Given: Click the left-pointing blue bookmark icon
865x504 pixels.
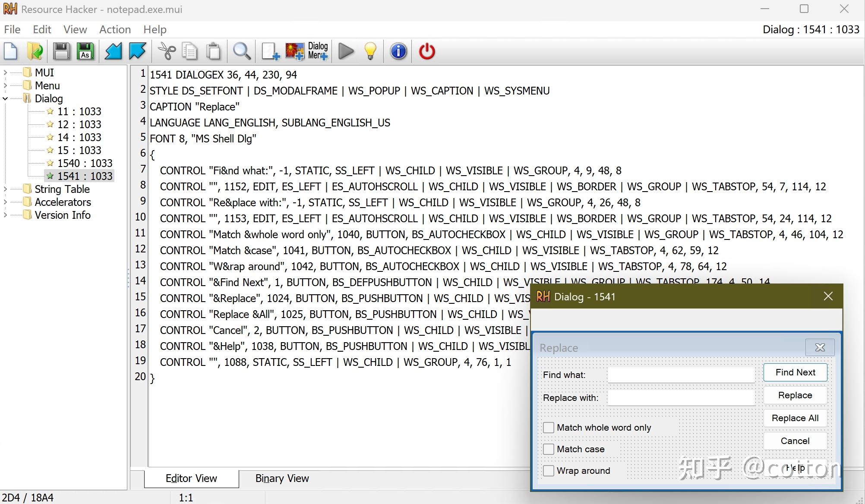Looking at the screenshot, I should 113,51.
